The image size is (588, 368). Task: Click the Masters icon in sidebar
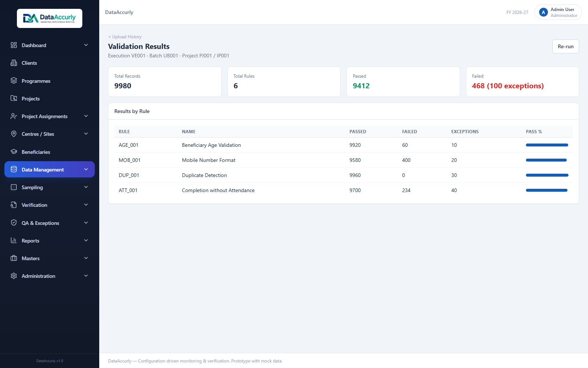click(x=14, y=258)
